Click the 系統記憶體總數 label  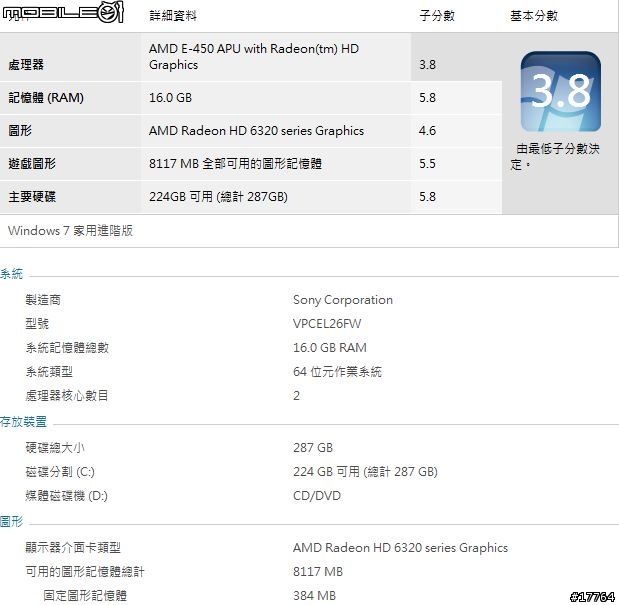click(67, 348)
